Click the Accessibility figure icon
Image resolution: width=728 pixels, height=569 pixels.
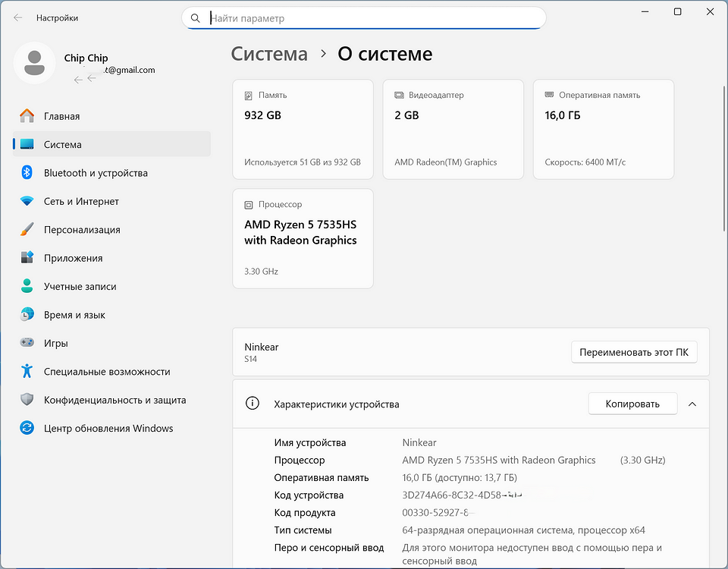(x=27, y=372)
